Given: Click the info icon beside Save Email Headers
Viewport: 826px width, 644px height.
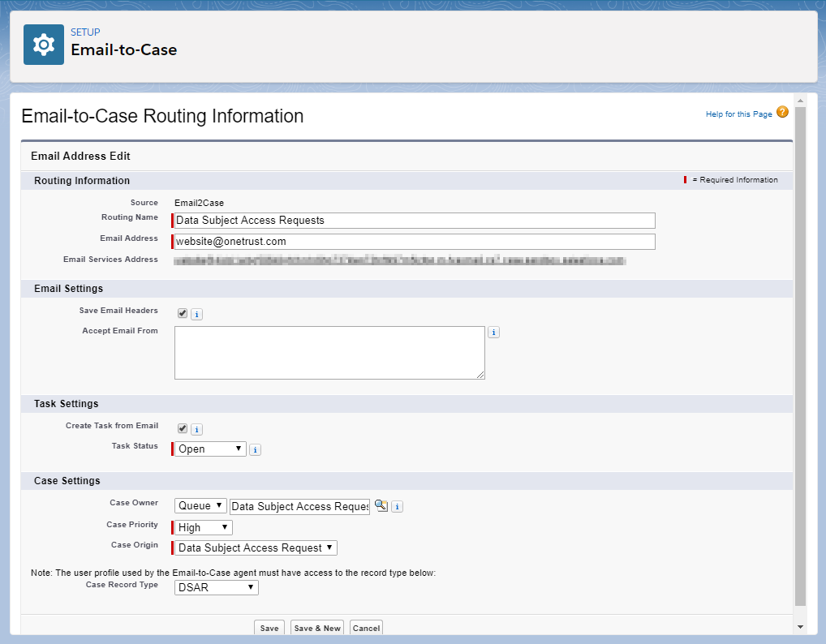Looking at the screenshot, I should point(196,313).
